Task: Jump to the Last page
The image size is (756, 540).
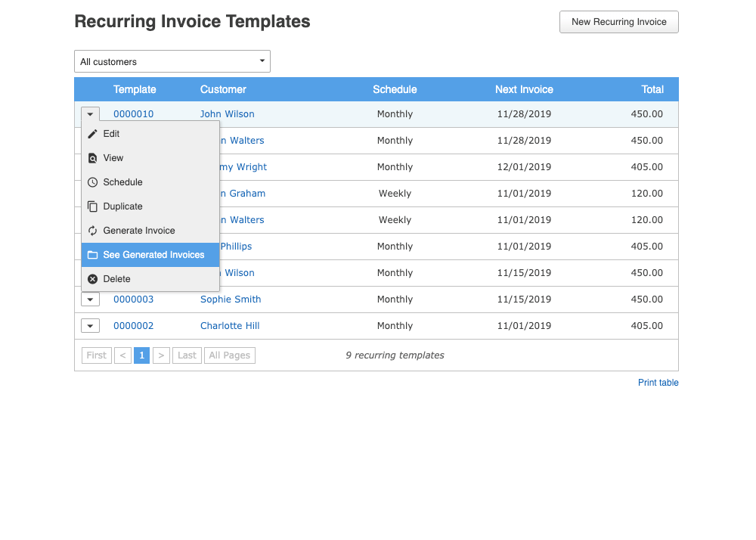Action: [187, 355]
